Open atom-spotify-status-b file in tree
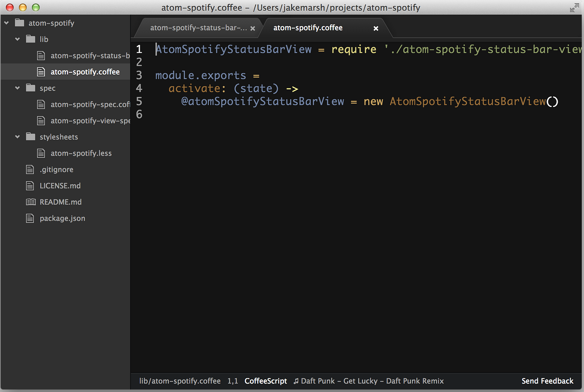Image resolution: width=584 pixels, height=392 pixels. pyautogui.click(x=90, y=55)
